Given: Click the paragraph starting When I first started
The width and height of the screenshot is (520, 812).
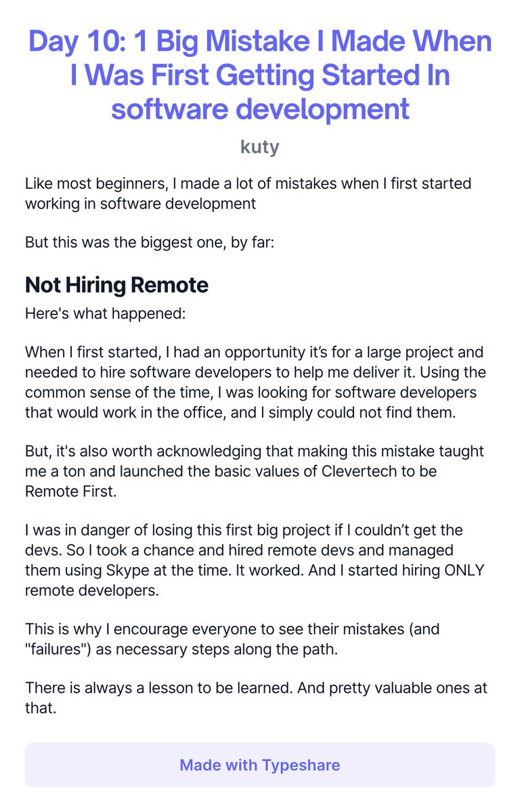Looking at the screenshot, I should (x=255, y=382).
